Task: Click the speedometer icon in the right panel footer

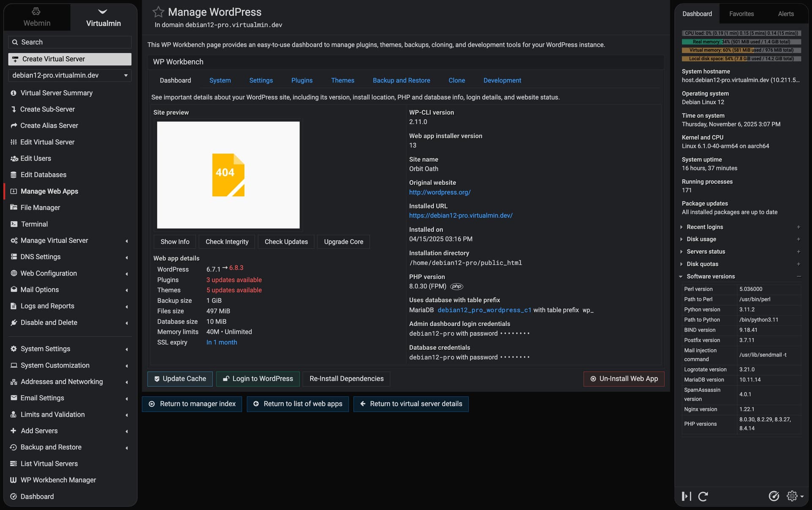Action: coord(774,496)
